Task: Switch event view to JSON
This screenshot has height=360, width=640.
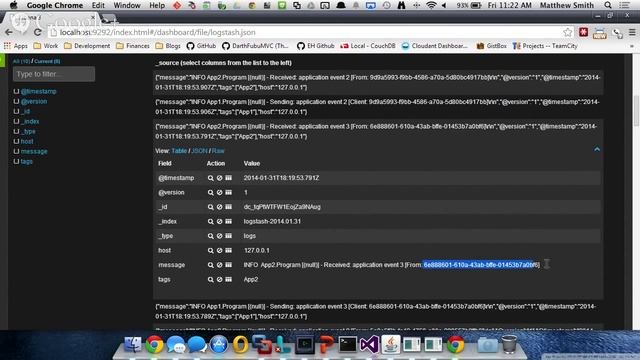Action: point(199,151)
